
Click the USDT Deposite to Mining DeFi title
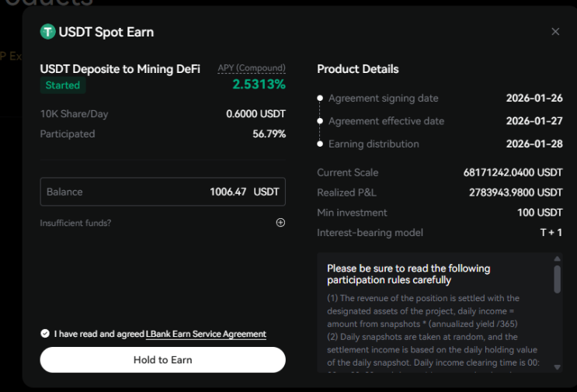tap(120, 69)
